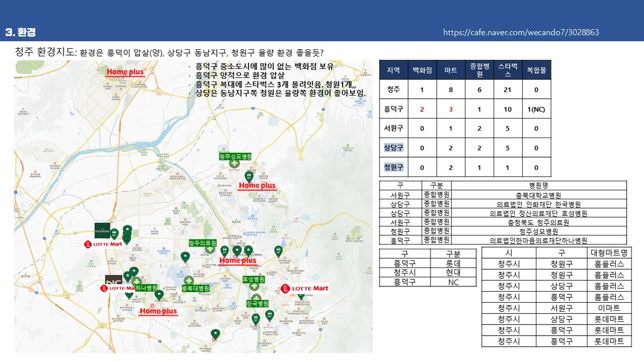This screenshot has width=644, height=362.
Task: Click the '시' header cell in mart table
Action: point(508,252)
